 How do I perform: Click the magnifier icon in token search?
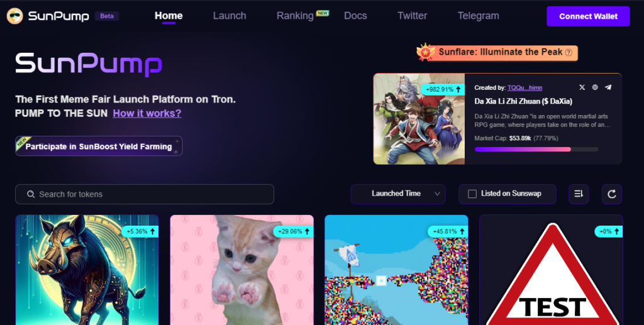click(31, 194)
